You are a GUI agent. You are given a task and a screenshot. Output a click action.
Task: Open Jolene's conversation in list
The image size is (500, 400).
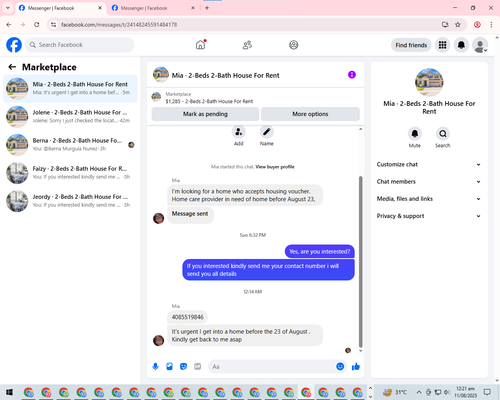70,117
